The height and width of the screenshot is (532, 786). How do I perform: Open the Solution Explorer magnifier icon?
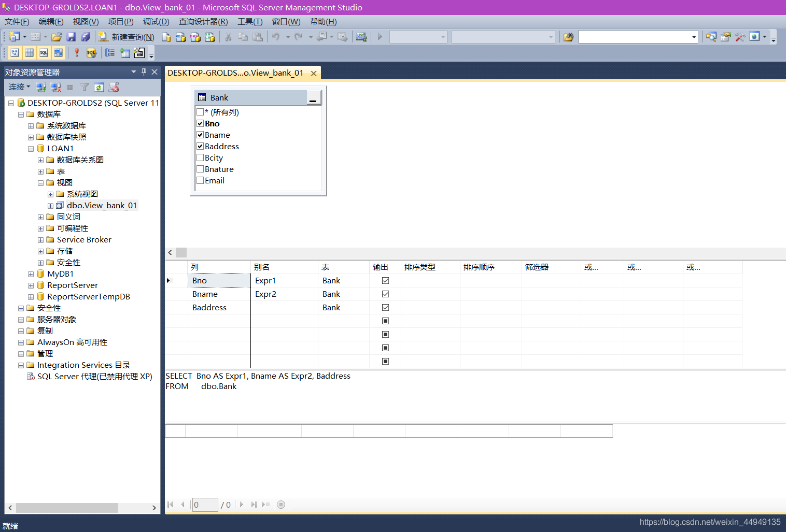[x=711, y=37]
